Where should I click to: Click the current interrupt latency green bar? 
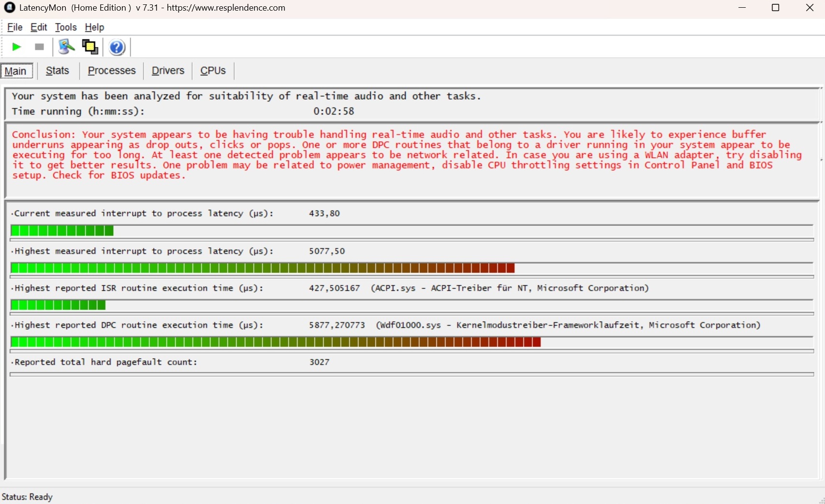click(62, 231)
